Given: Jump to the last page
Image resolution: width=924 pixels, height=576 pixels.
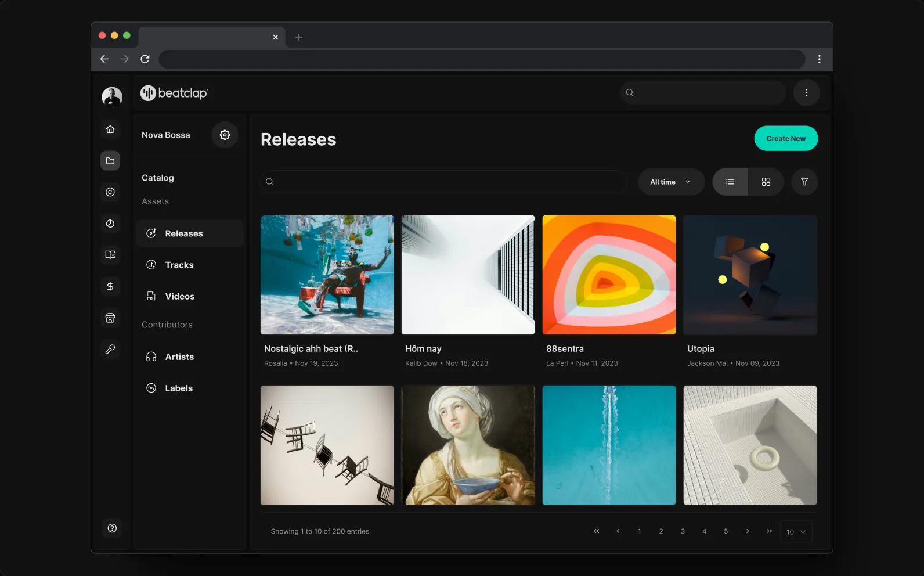Looking at the screenshot, I should point(769,531).
